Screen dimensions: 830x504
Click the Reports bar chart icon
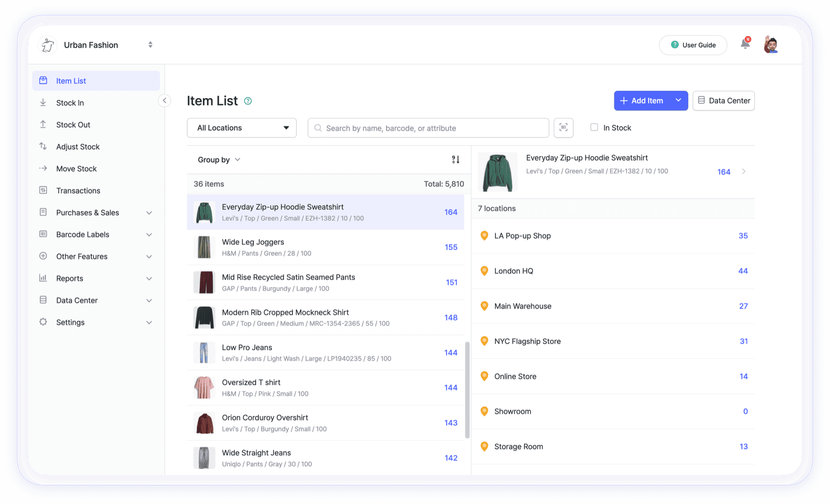click(x=43, y=278)
